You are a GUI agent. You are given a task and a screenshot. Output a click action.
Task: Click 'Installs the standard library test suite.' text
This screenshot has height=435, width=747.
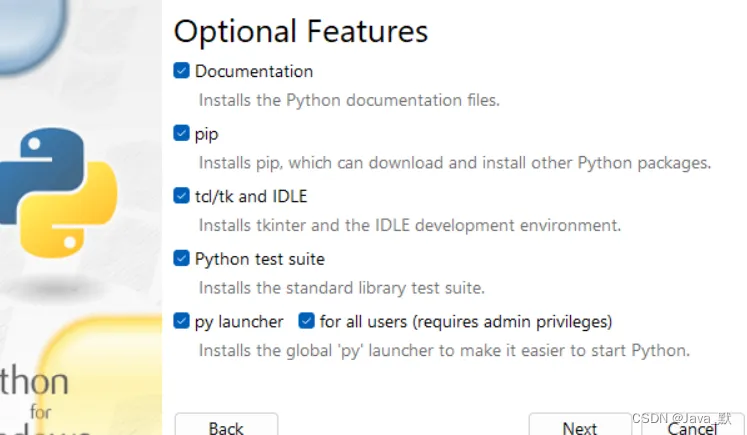tap(342, 288)
